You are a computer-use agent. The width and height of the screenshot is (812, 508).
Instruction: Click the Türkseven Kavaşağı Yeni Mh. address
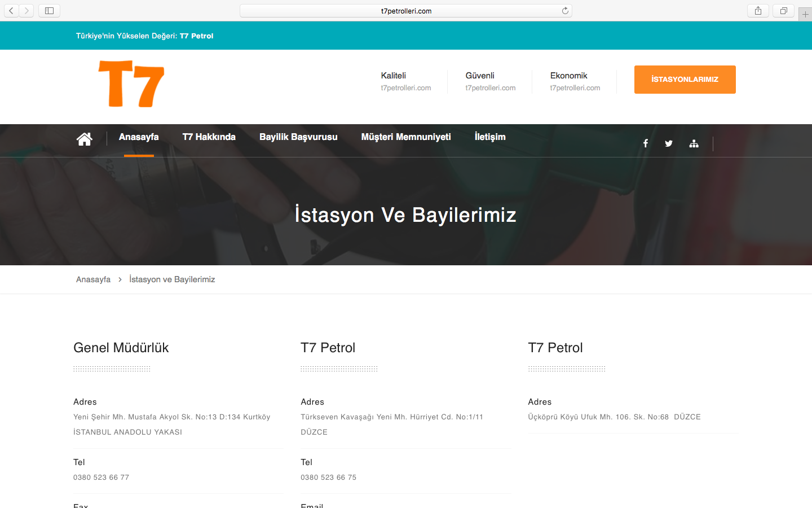(392, 417)
